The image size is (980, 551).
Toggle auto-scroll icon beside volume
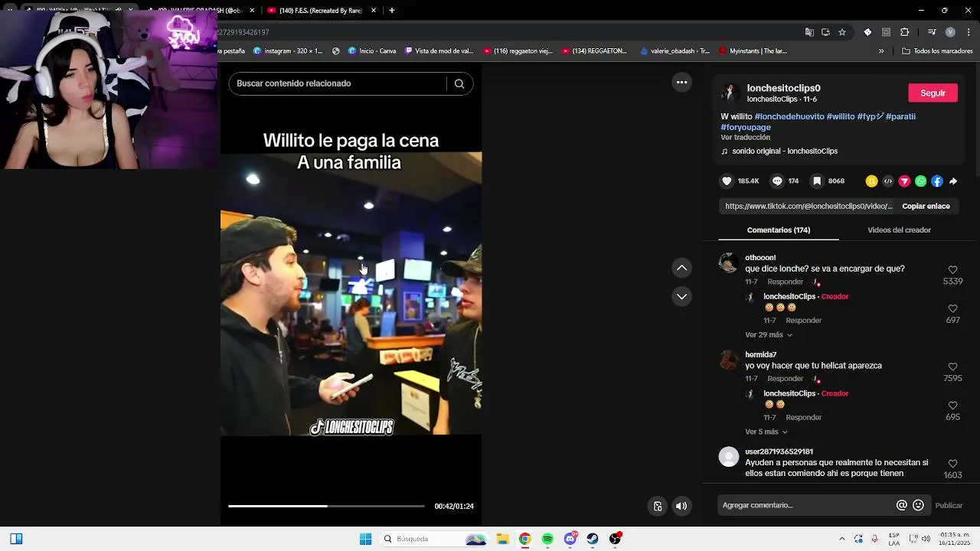point(657,506)
